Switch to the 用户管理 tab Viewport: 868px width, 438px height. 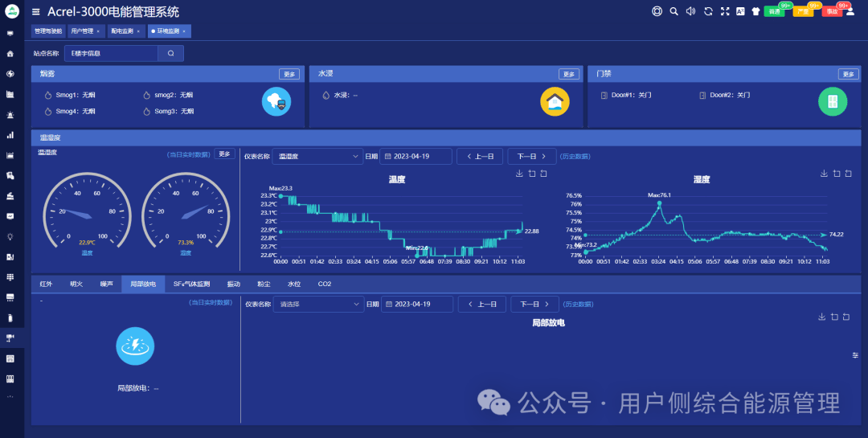point(85,31)
